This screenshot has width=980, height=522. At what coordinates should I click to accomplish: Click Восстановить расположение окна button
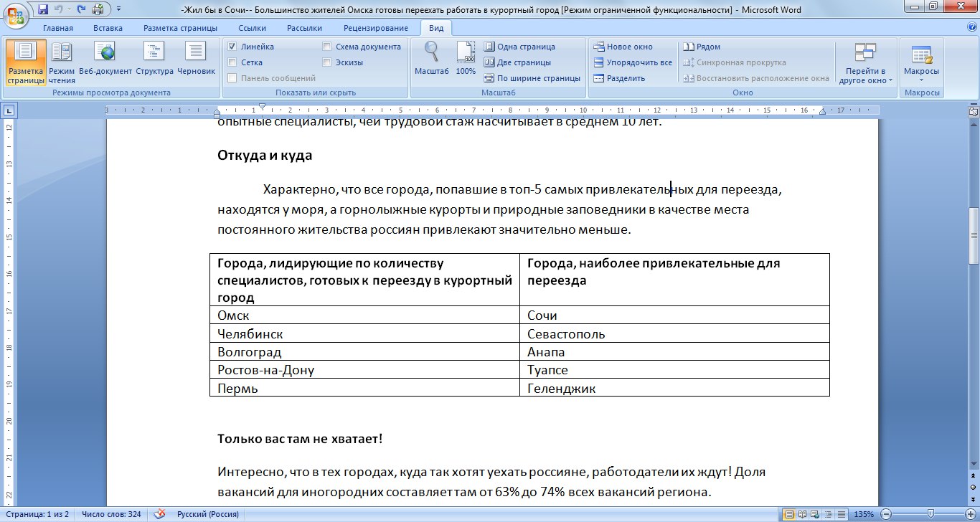click(756, 78)
